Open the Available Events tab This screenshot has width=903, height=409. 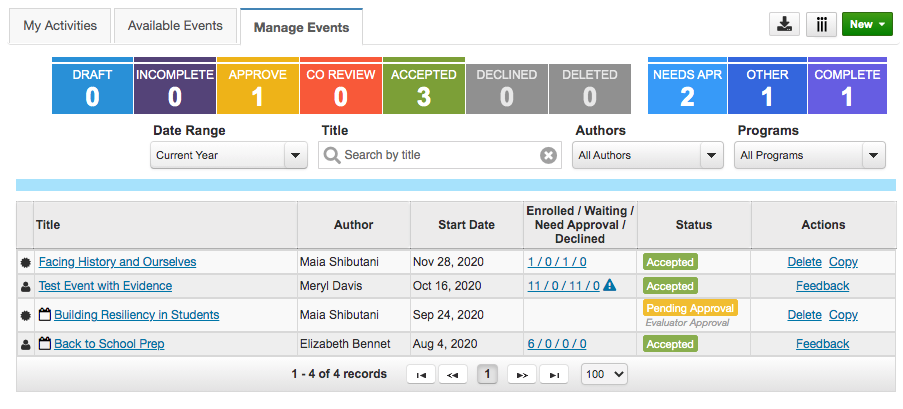click(175, 25)
